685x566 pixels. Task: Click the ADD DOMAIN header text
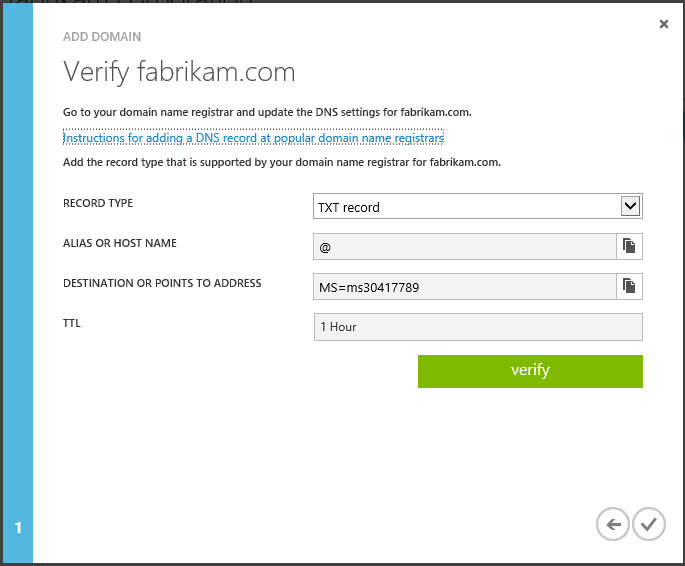coord(102,37)
